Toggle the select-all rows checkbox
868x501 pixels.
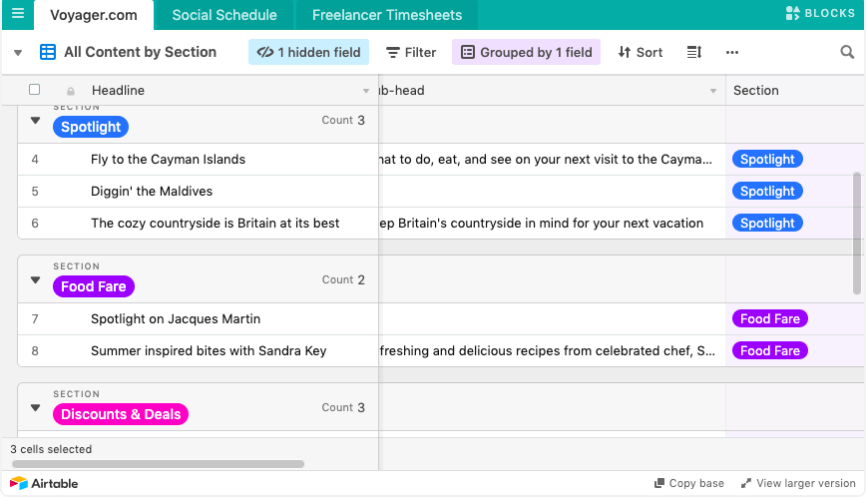pyautogui.click(x=34, y=90)
